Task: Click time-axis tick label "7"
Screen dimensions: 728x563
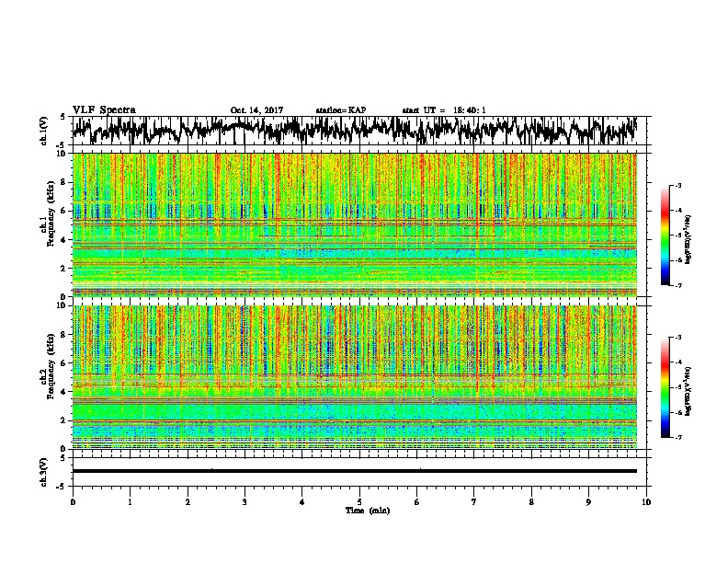Action: pos(474,502)
